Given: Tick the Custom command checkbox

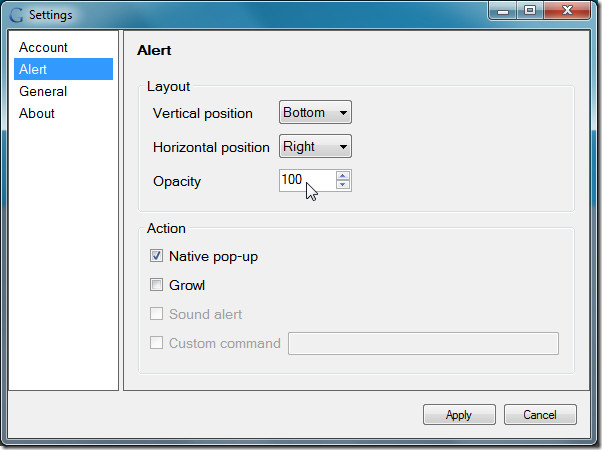Looking at the screenshot, I should (156, 342).
